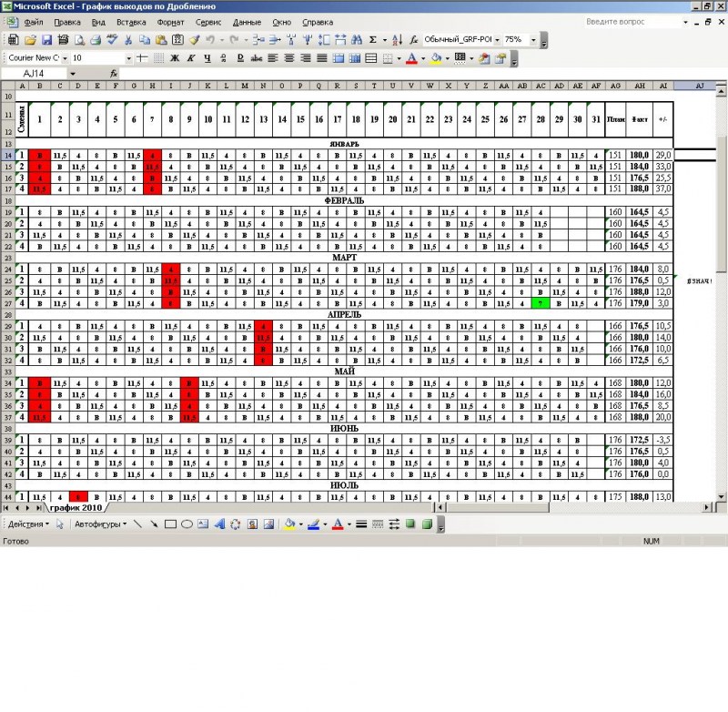Toggle underline formatting (Ч)
The width and height of the screenshot is (728, 712).
[x=207, y=58]
